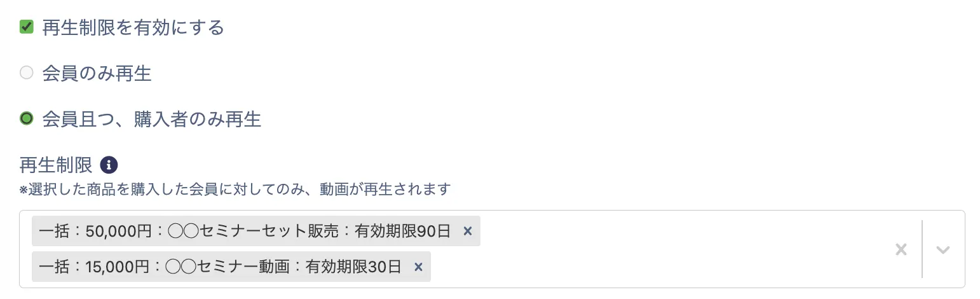Click the 再生制限 section heading
The width and height of the screenshot is (980, 299).
click(x=56, y=165)
